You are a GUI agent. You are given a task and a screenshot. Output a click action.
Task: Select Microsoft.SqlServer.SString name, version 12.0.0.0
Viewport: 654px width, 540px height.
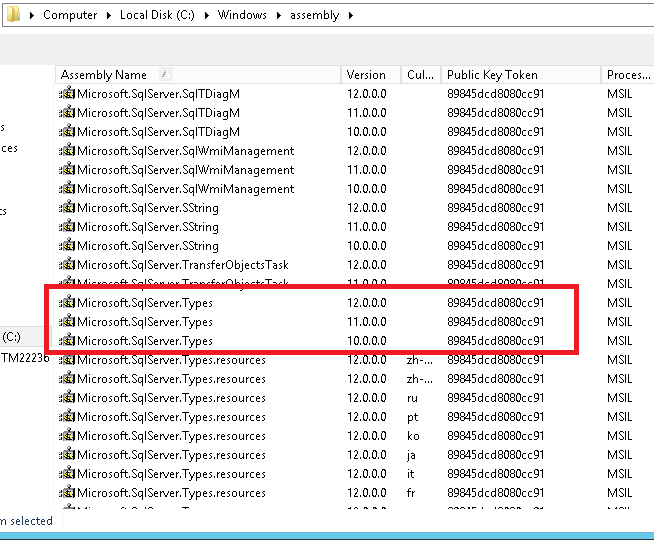[x=148, y=208]
